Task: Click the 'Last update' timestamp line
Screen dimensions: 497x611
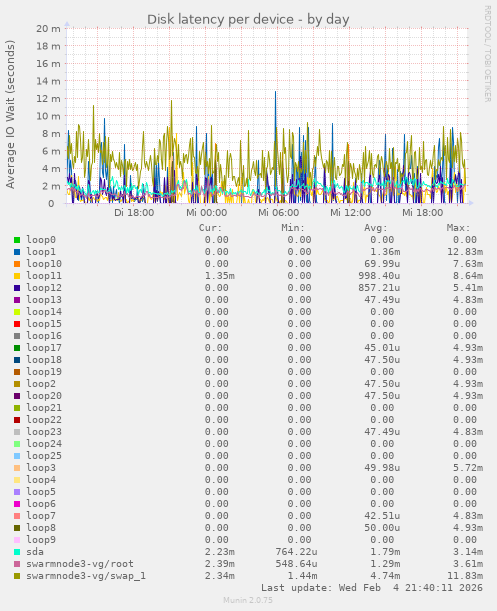Action: pos(372,588)
